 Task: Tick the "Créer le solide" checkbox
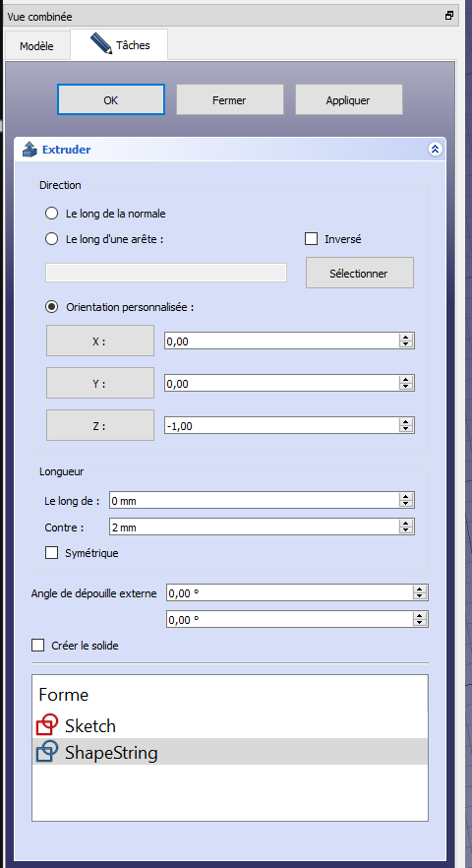(x=37, y=645)
